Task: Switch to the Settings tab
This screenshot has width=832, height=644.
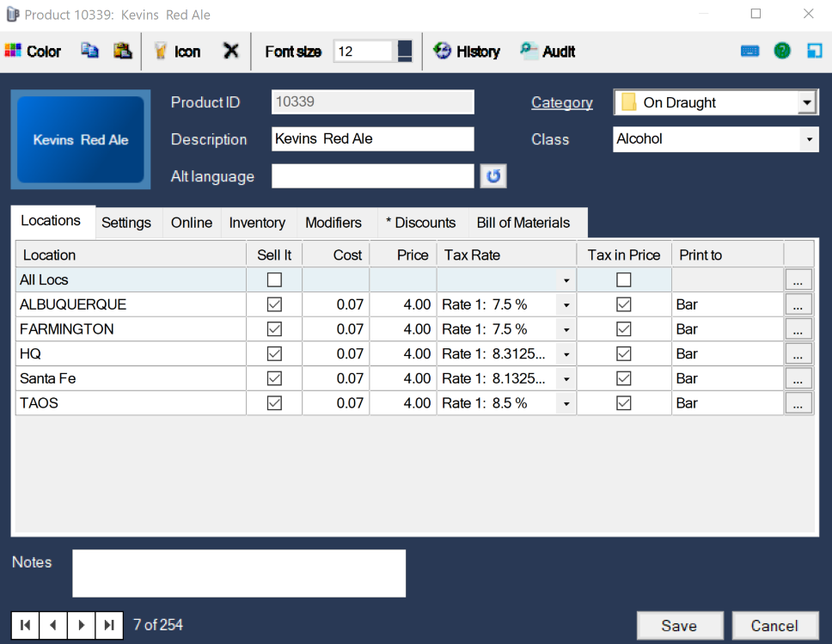Action: coord(126,223)
